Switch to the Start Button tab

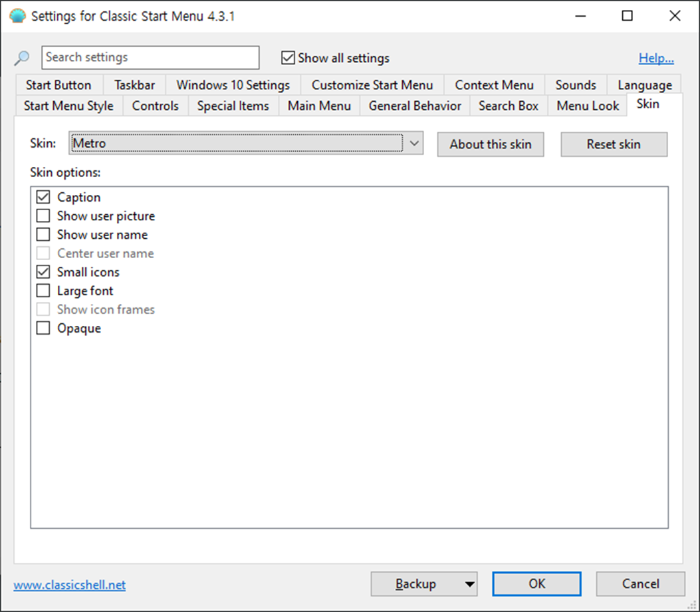pyautogui.click(x=58, y=85)
